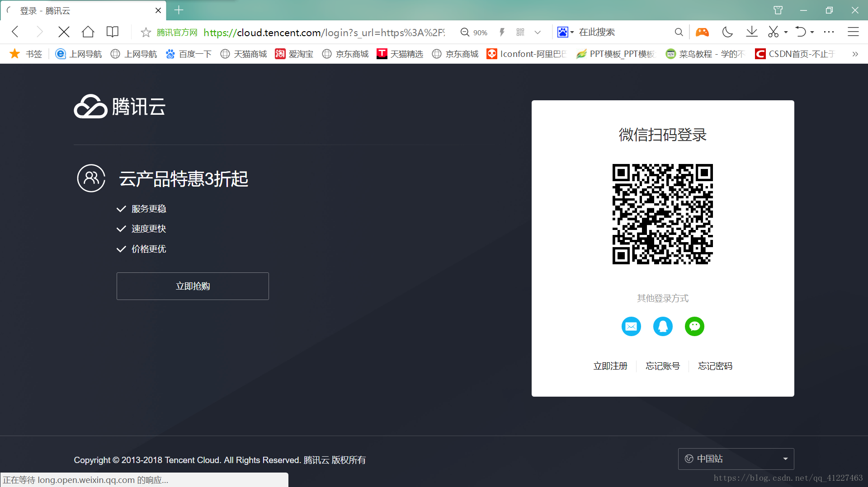
Task: Click the undo restore-page icon
Action: pyautogui.click(x=801, y=32)
